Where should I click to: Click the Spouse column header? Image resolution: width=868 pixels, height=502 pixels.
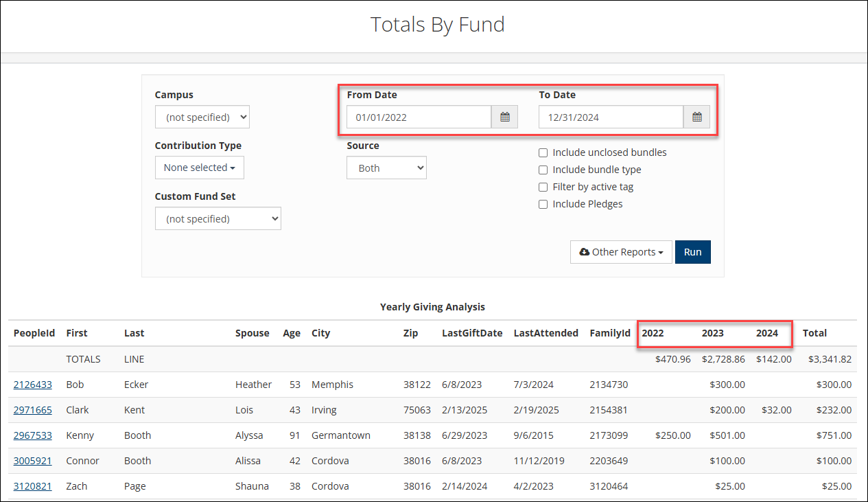[253, 333]
